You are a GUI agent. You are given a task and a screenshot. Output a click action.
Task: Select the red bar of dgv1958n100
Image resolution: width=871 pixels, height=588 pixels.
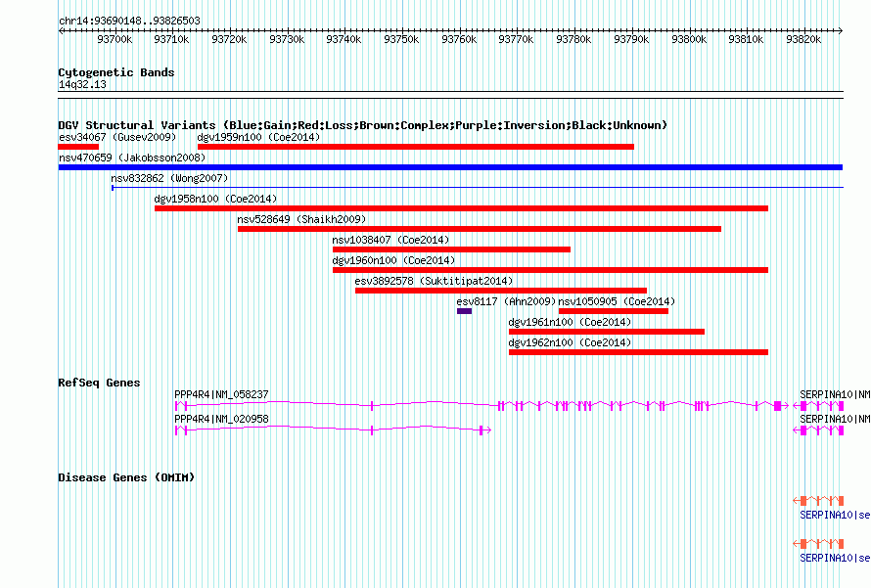click(461, 208)
